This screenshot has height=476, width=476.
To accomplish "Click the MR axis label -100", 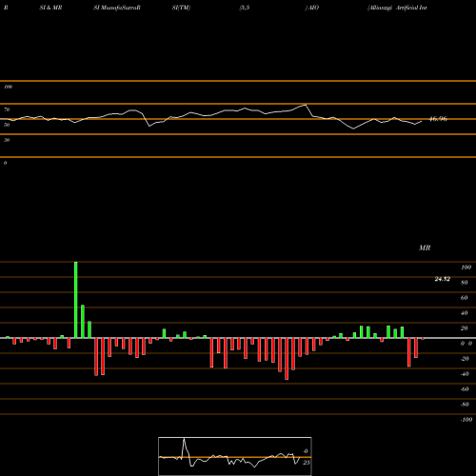I will click(466, 420).
